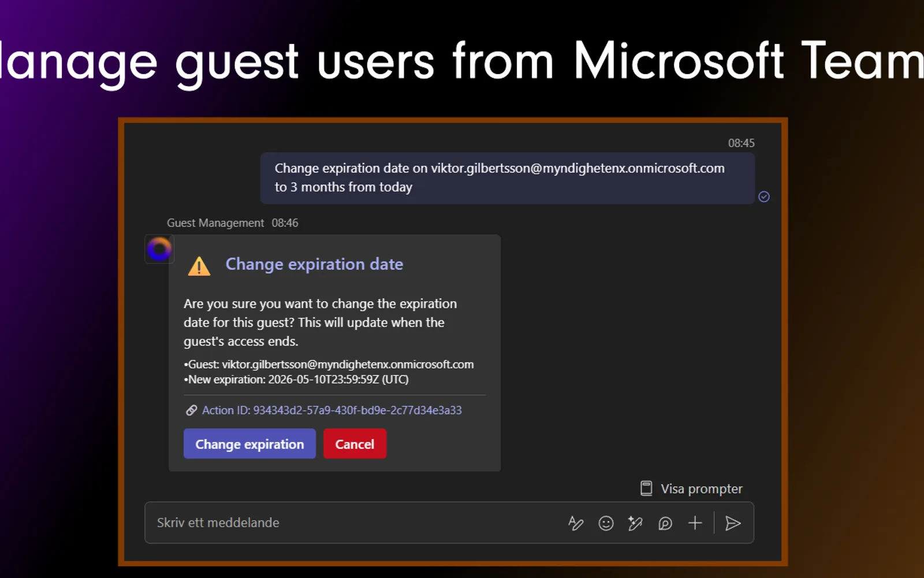Click the 08:45 message timestamp
This screenshot has height=578, width=924.
tap(741, 143)
